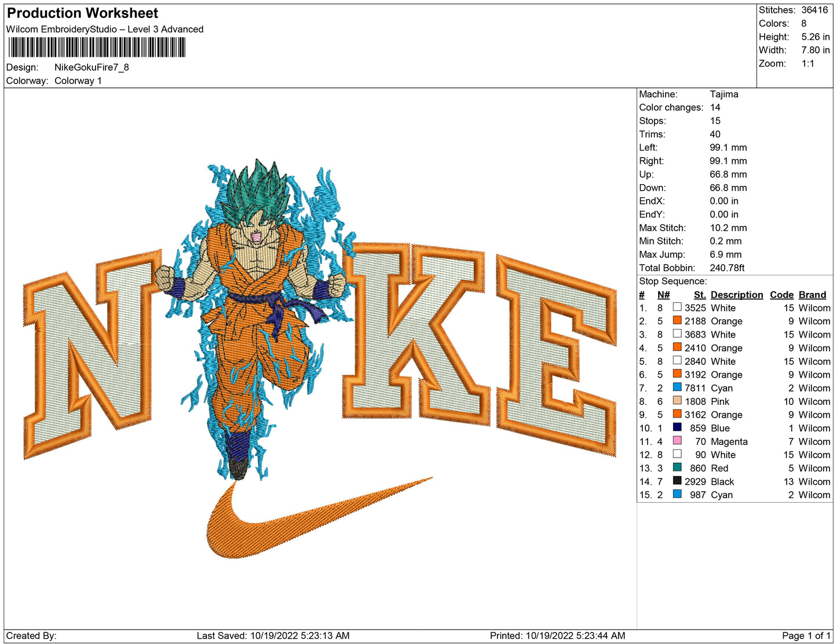The height and width of the screenshot is (644, 837).
Task: Select the white swatch beside thread 3683
Action: [x=677, y=334]
